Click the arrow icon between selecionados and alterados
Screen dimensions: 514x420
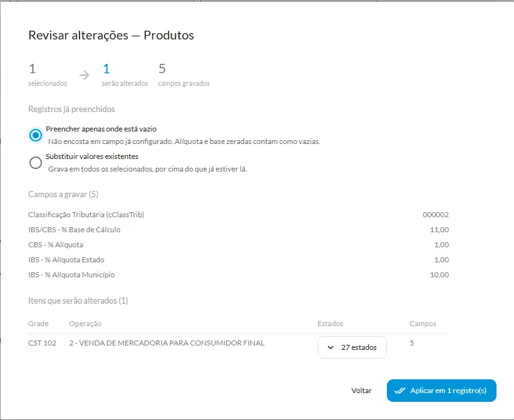tap(85, 75)
